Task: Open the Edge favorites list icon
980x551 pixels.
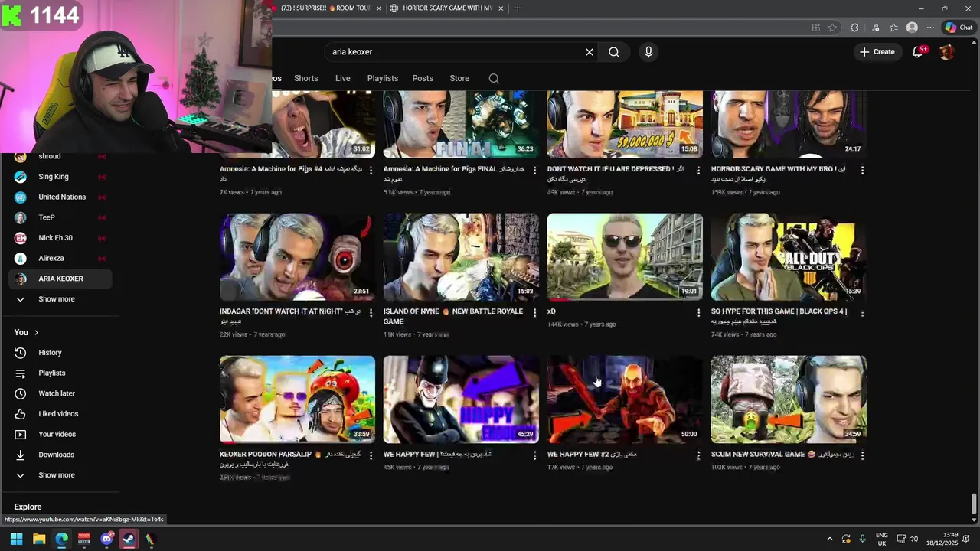Action: pyautogui.click(x=893, y=28)
